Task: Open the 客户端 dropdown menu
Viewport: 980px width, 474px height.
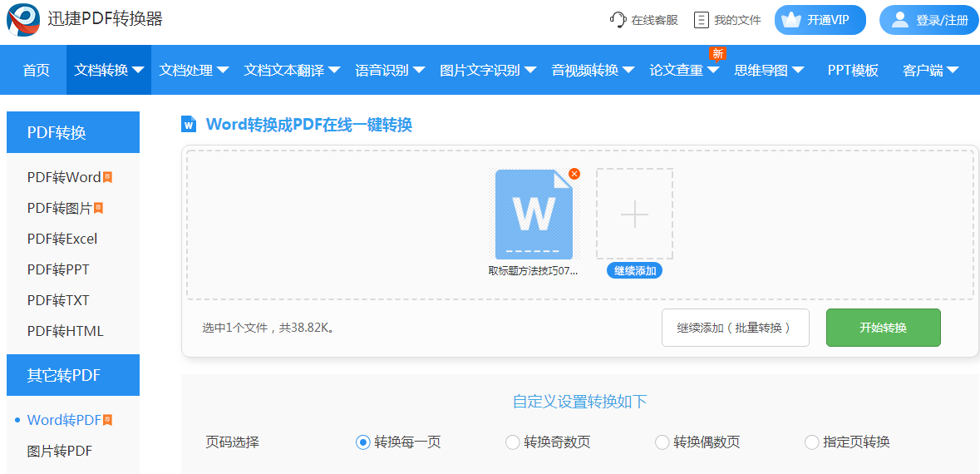Action: coord(931,70)
